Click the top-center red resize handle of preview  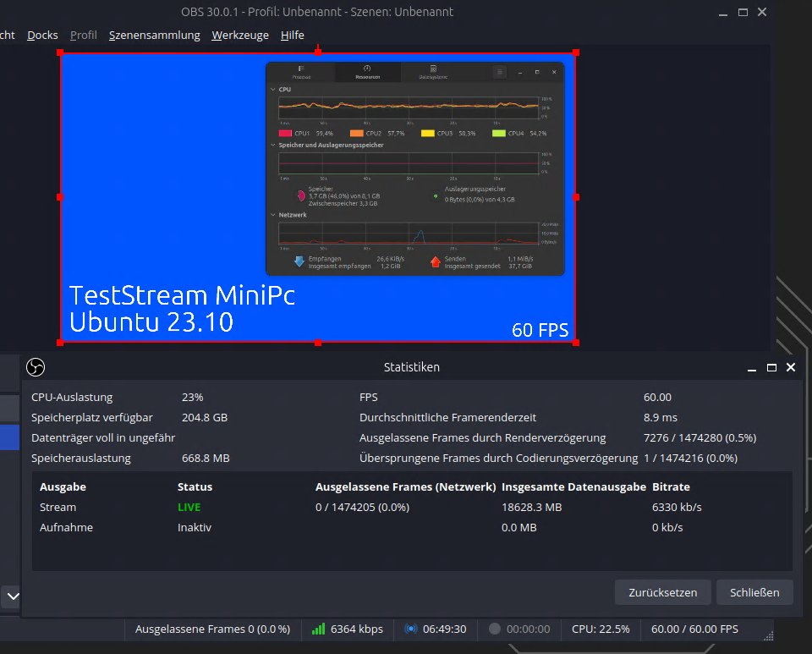(x=318, y=52)
